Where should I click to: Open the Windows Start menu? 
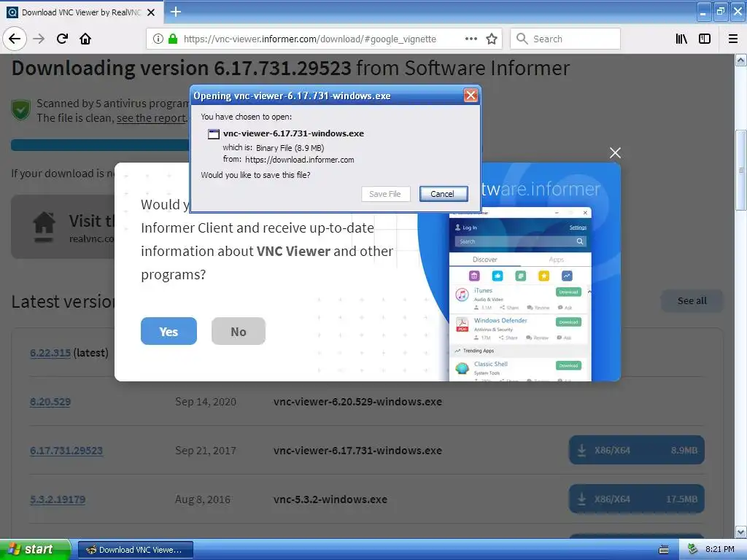[x=35, y=550]
